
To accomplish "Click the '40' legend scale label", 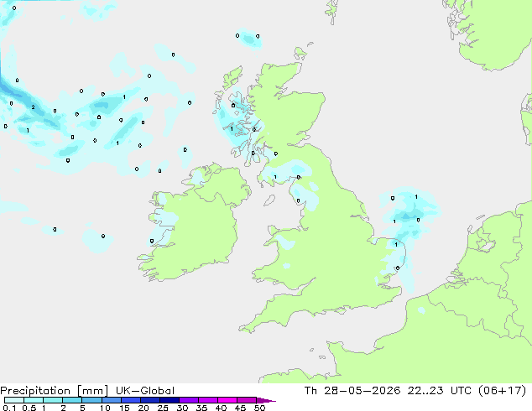I will click(x=221, y=408).
